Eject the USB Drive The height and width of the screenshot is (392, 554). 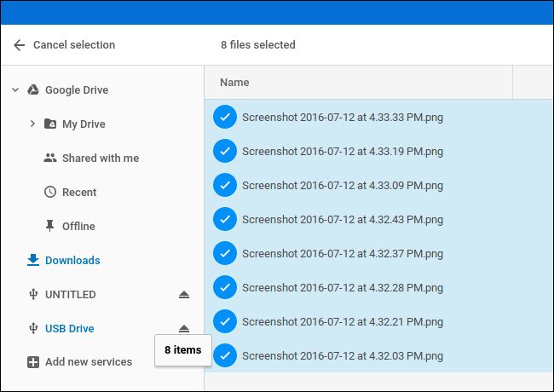pyautogui.click(x=184, y=329)
